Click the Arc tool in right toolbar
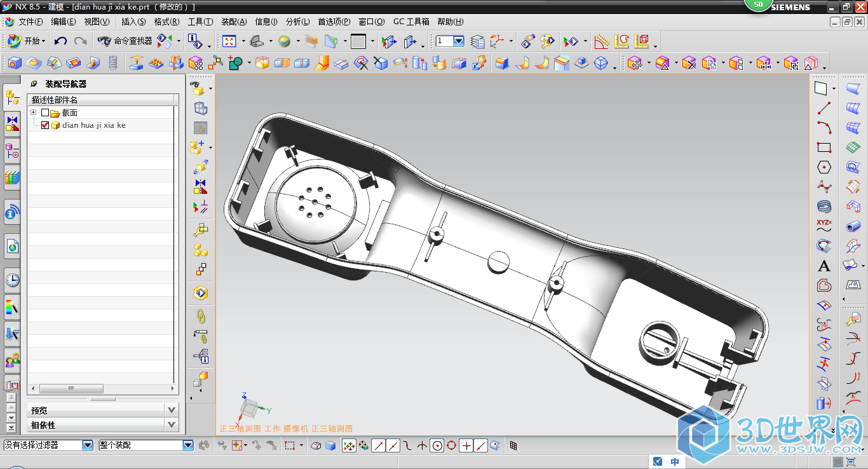The width and height of the screenshot is (868, 469). (824, 128)
